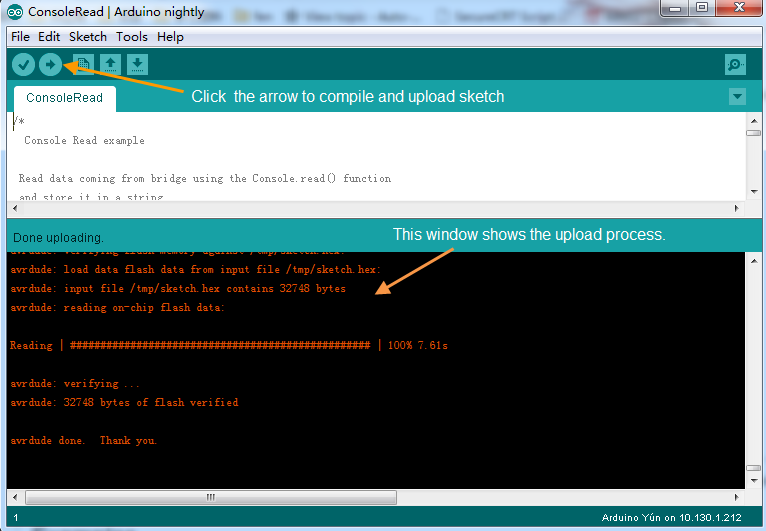Click 'avrdude done. Thank you.' line
The width and height of the screenshot is (766, 531).
(84, 441)
